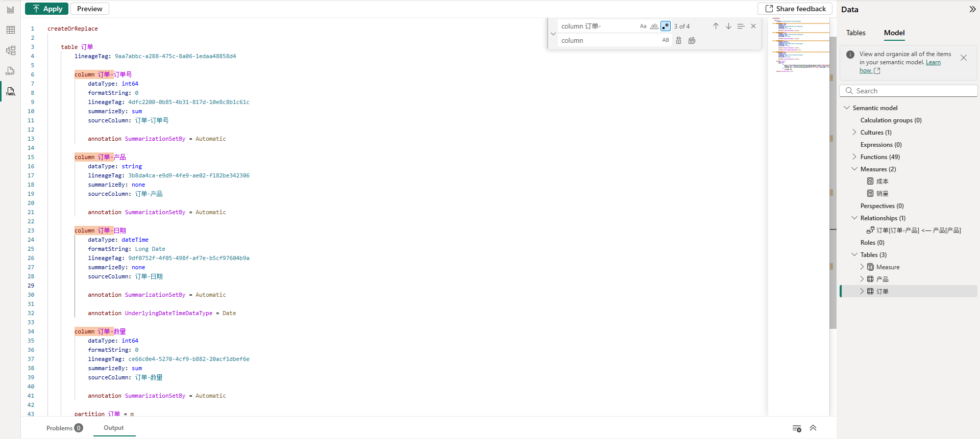980x439 pixels.
Task: Click the Replace All icon
Action: coord(692,40)
